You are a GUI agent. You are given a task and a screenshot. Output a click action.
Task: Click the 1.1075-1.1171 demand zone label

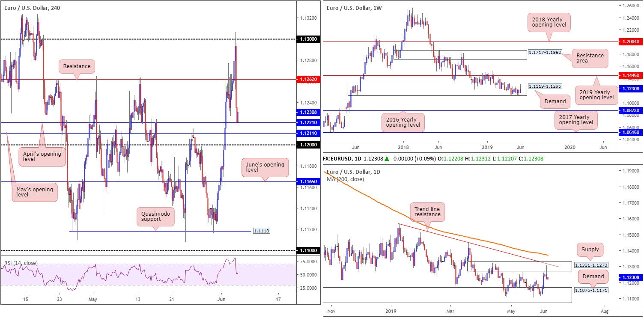point(591,290)
